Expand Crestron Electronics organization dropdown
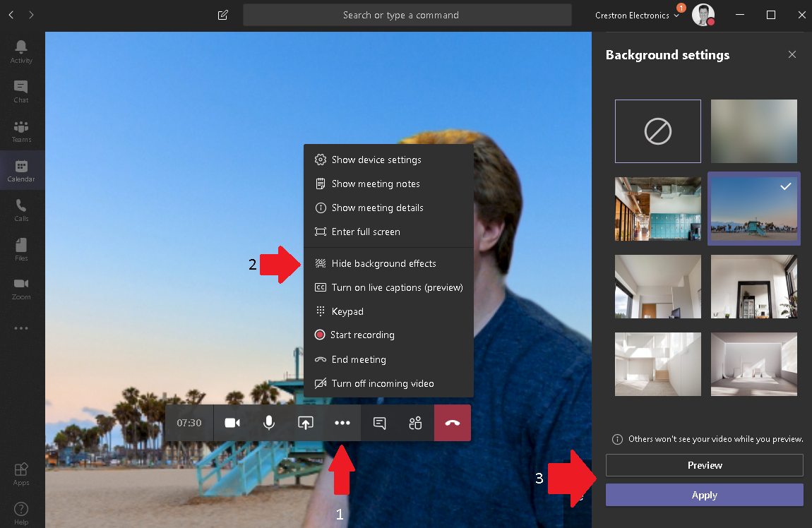 click(x=637, y=15)
